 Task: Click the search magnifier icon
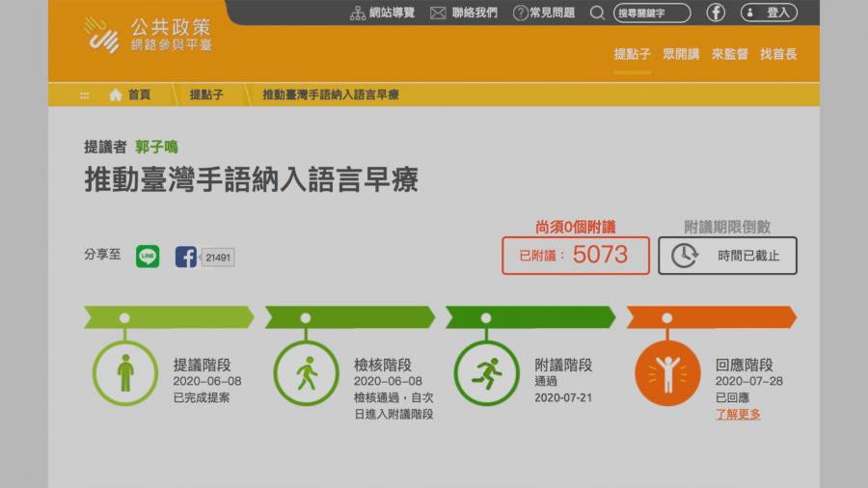tap(597, 13)
